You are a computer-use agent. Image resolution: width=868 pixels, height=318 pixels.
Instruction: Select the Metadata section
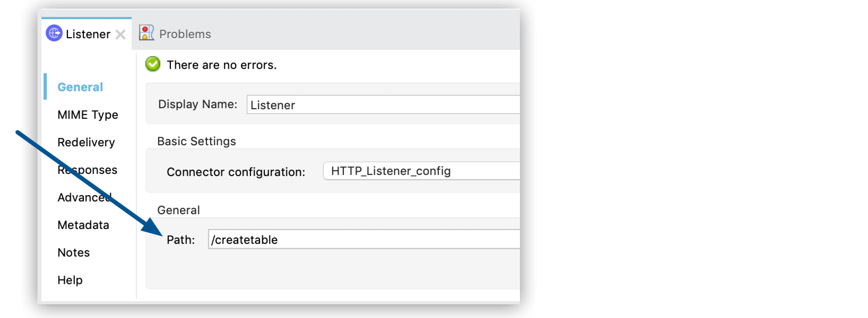coord(83,225)
